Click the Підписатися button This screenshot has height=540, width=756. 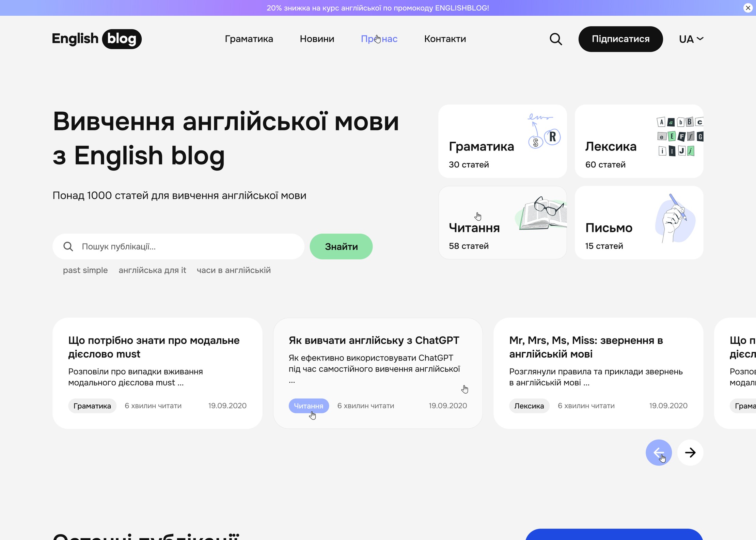point(620,39)
